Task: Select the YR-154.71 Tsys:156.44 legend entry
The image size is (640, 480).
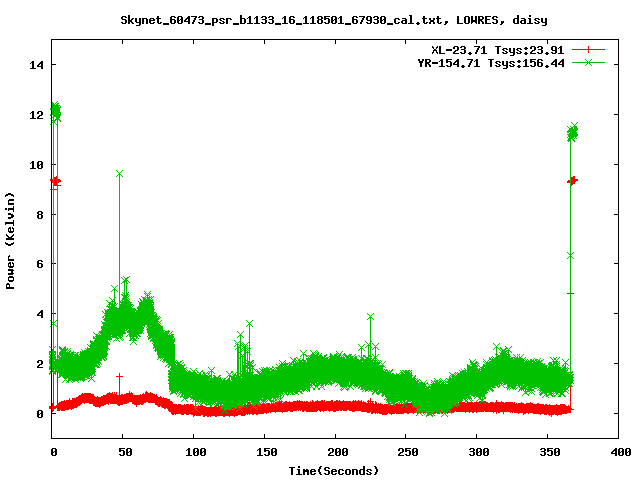Action: click(491, 63)
